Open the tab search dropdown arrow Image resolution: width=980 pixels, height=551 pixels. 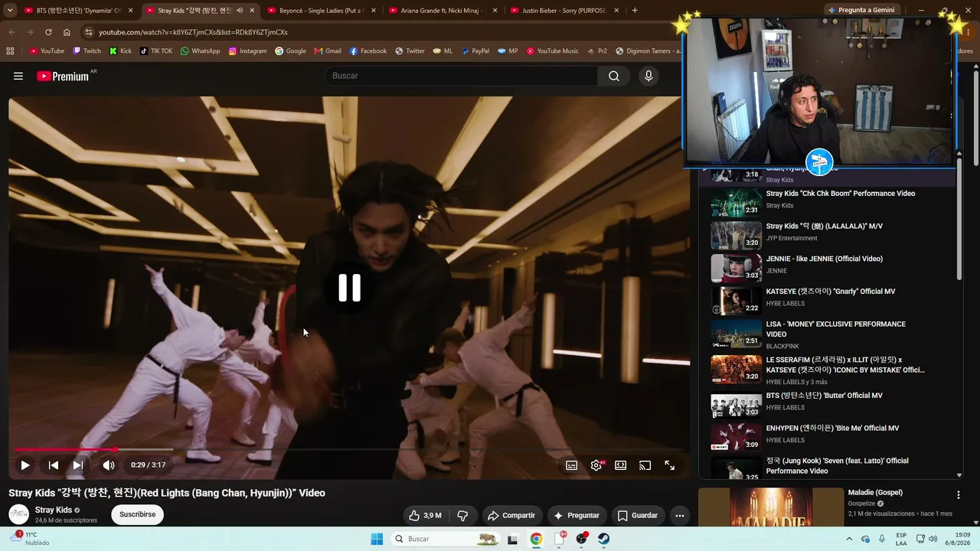coord(11,11)
